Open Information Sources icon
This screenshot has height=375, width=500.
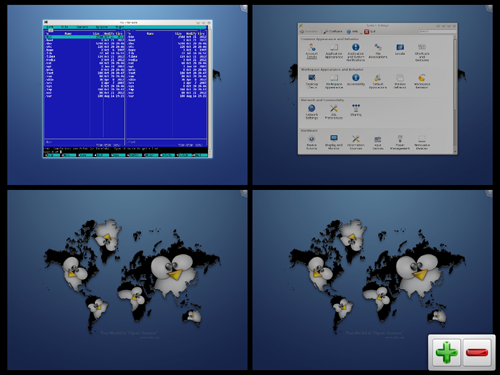tap(356, 142)
